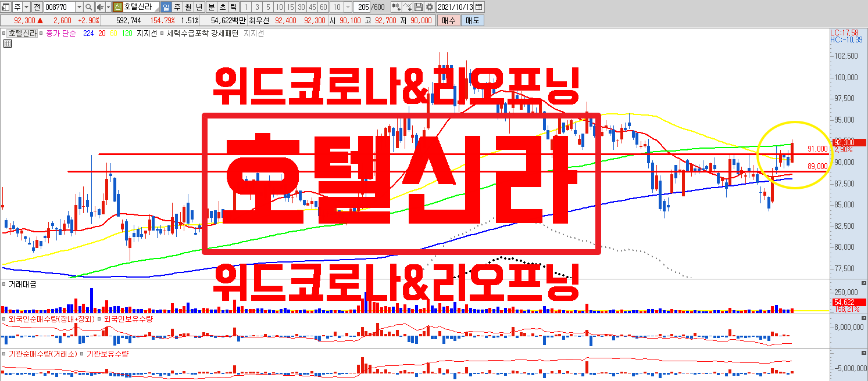Click the 최우선 quote label
868x381 pixels.
(x=259, y=20)
